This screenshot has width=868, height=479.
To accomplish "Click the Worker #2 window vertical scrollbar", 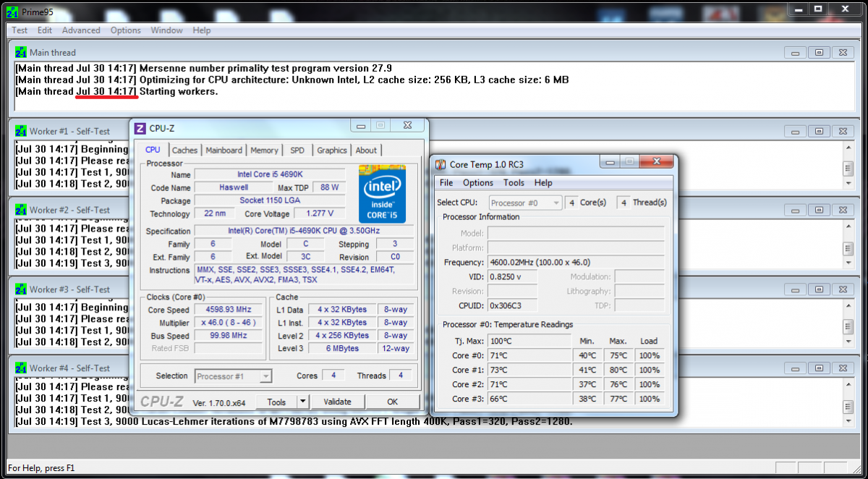I will tap(848, 246).
